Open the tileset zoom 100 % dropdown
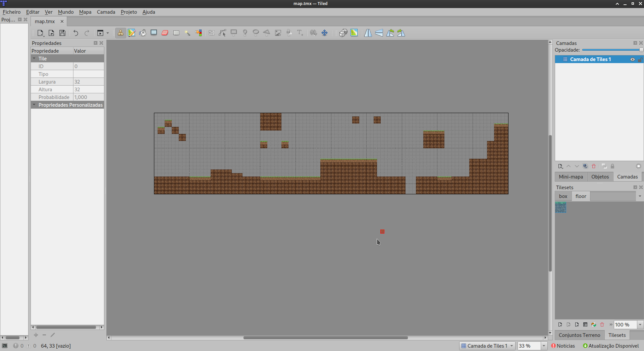 [640, 325]
